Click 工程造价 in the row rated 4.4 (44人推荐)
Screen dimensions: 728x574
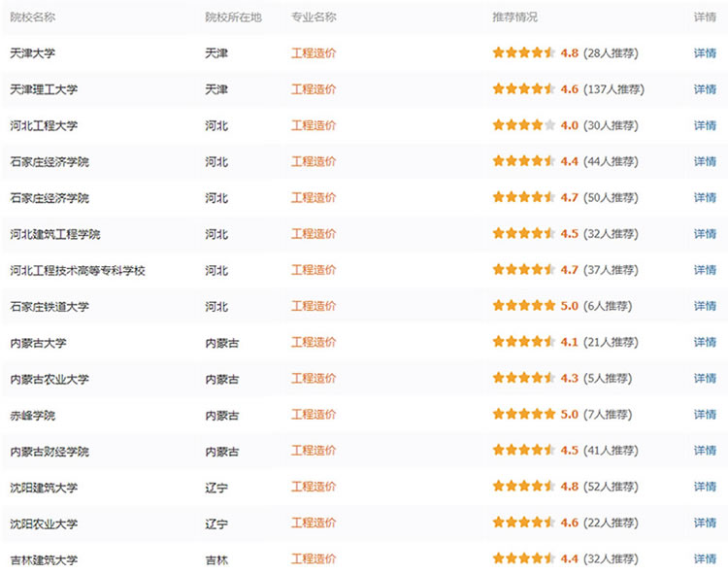point(314,161)
